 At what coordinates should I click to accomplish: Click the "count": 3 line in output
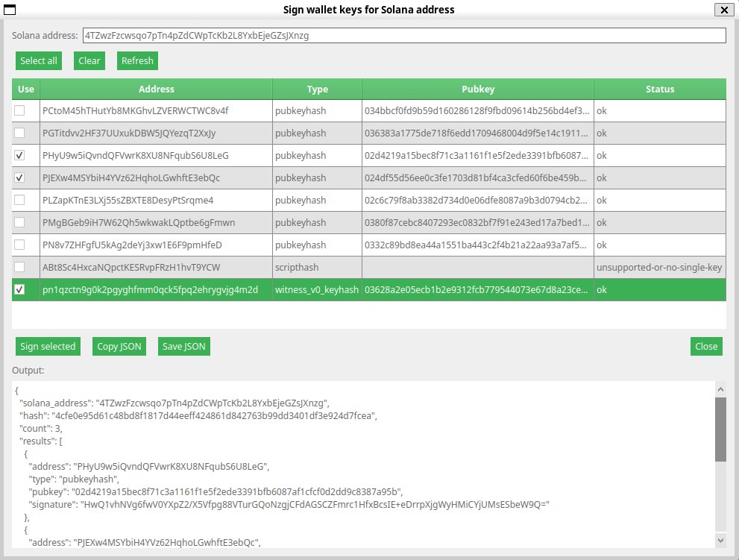(x=40, y=429)
